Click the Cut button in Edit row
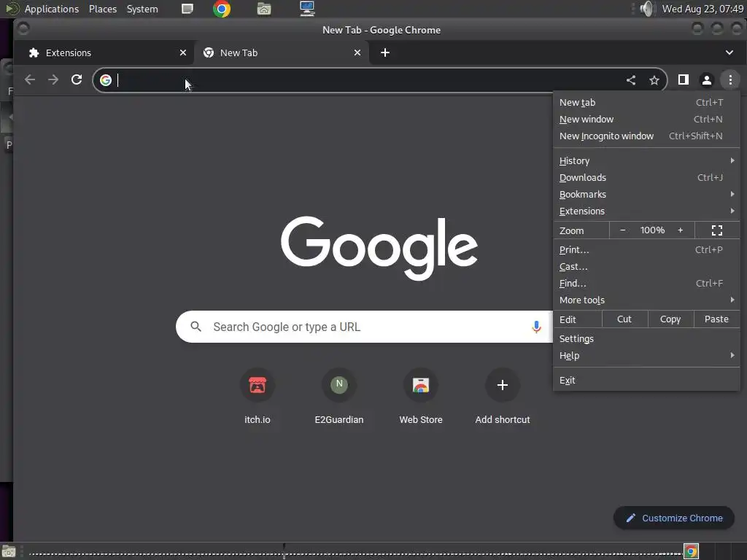 (624, 319)
